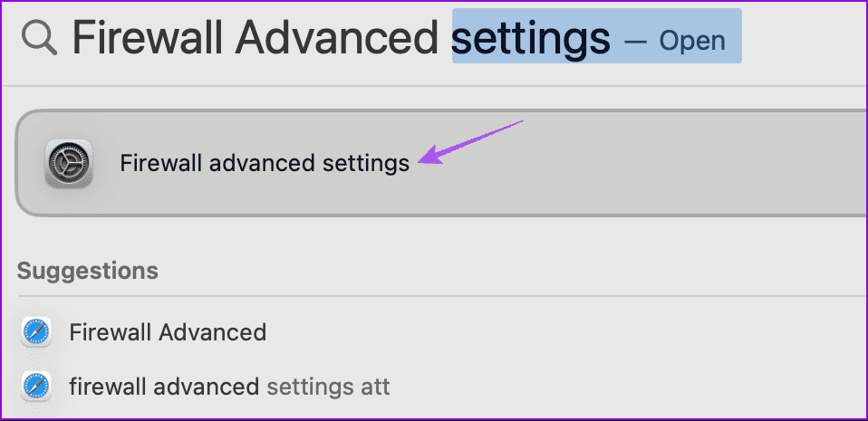Click the "Open" action hint
Viewport: 868px width, 421px height.
point(692,41)
